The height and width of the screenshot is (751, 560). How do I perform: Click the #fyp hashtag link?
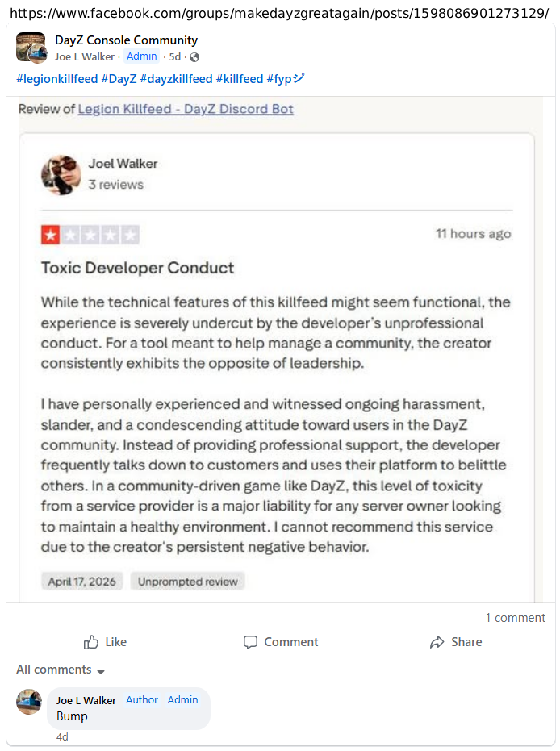[285, 79]
